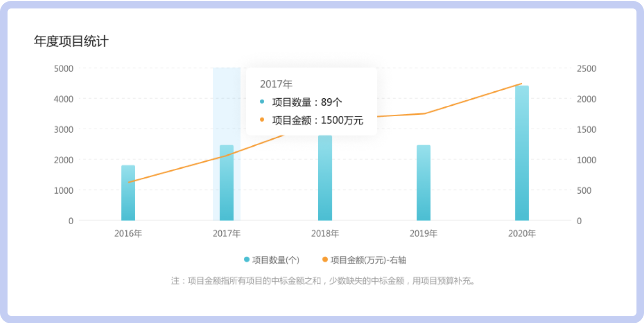Image resolution: width=644 pixels, height=323 pixels.
Task: Toggle the 项目数量(个) legend item
Action: (x=272, y=260)
